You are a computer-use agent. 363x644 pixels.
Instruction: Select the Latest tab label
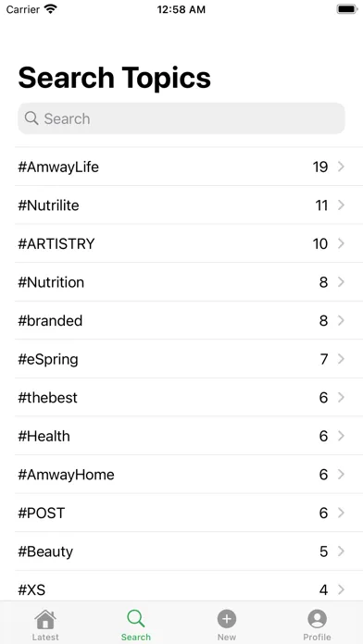(x=45, y=637)
